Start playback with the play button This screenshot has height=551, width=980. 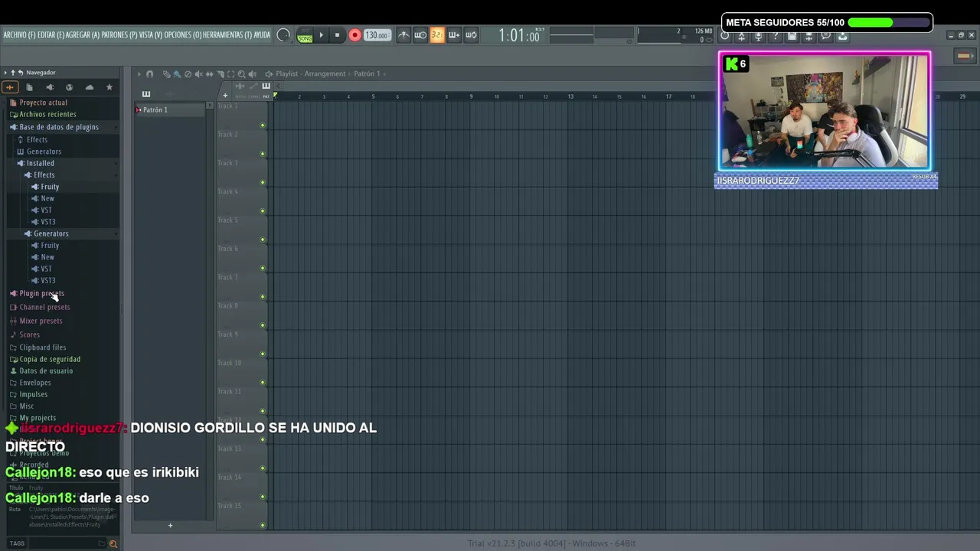click(321, 35)
